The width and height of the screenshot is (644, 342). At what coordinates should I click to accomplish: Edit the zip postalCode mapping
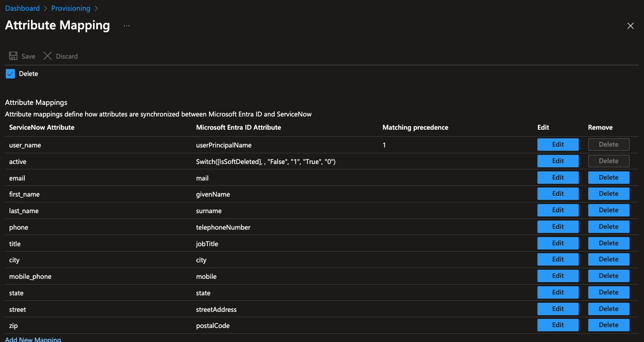(x=558, y=325)
